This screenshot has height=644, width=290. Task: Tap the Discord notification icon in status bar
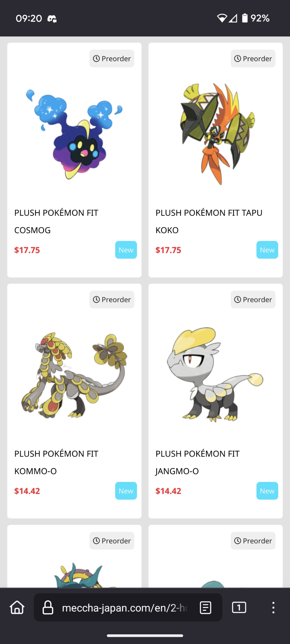coord(52,19)
